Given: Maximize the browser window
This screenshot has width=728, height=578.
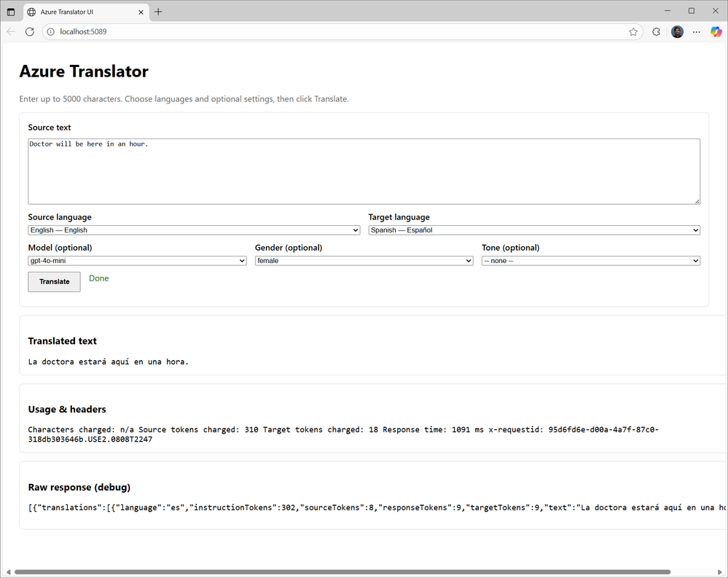Looking at the screenshot, I should (692, 11).
